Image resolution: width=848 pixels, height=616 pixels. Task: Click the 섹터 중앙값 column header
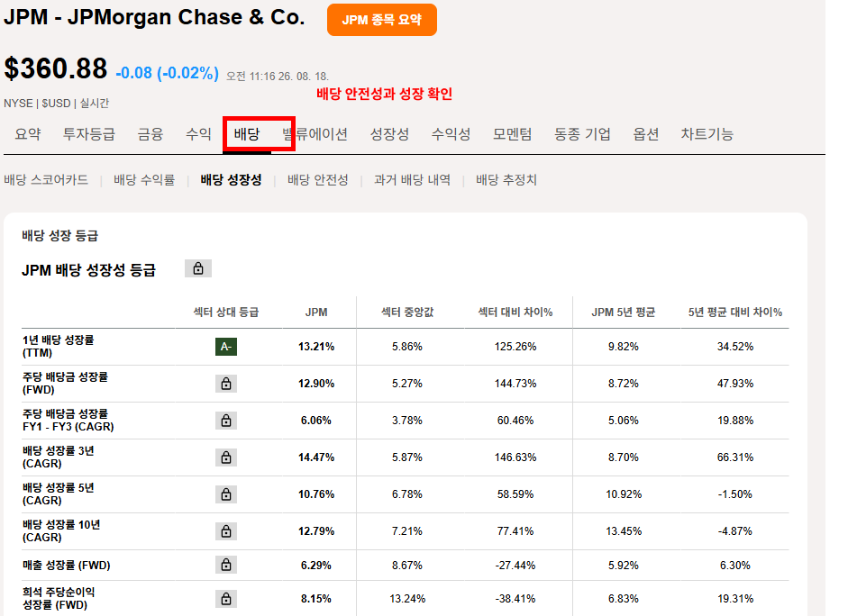click(x=407, y=313)
